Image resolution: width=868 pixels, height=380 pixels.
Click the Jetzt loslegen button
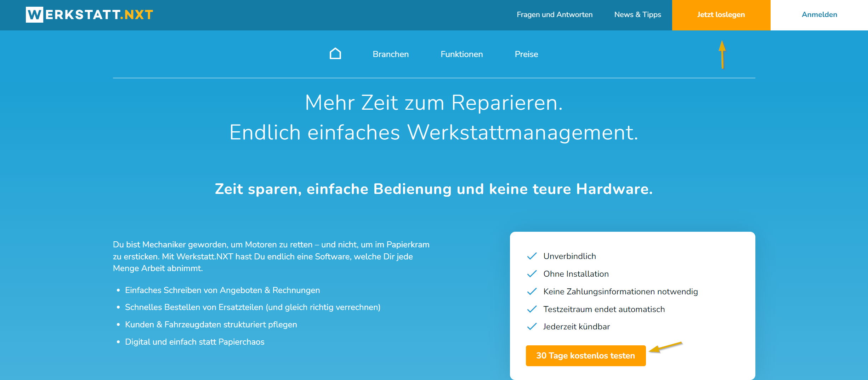coord(721,15)
